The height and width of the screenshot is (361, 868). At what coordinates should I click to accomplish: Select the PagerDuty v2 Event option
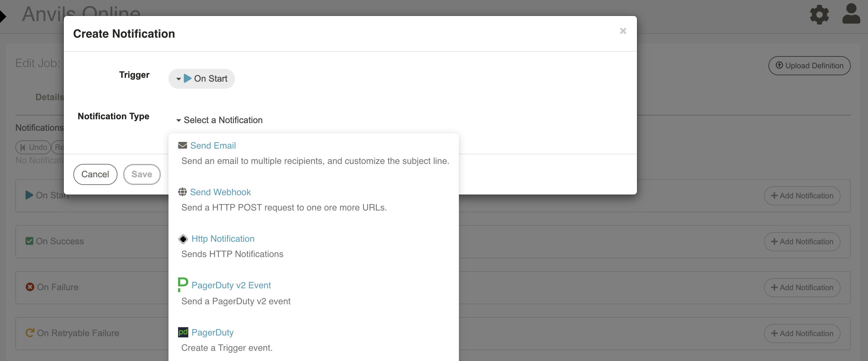coord(231,285)
